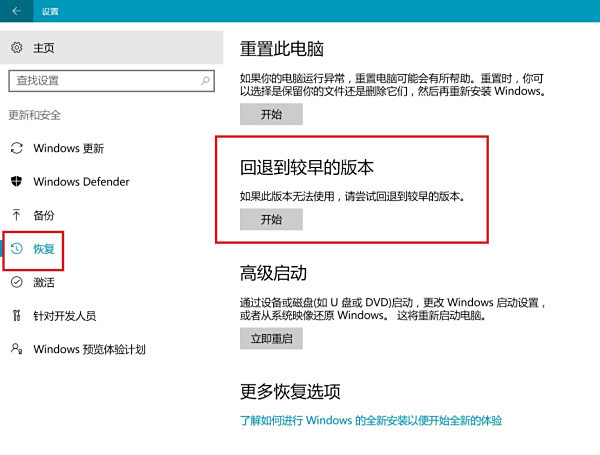This screenshot has width=600, height=455.
Task: Open 针对开发人员 page
Action: tap(111, 316)
